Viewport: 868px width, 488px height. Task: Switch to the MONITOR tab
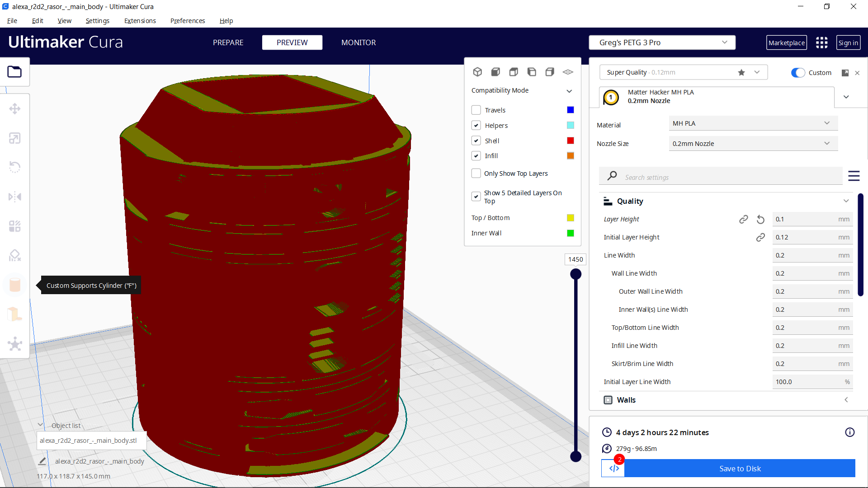pos(359,42)
